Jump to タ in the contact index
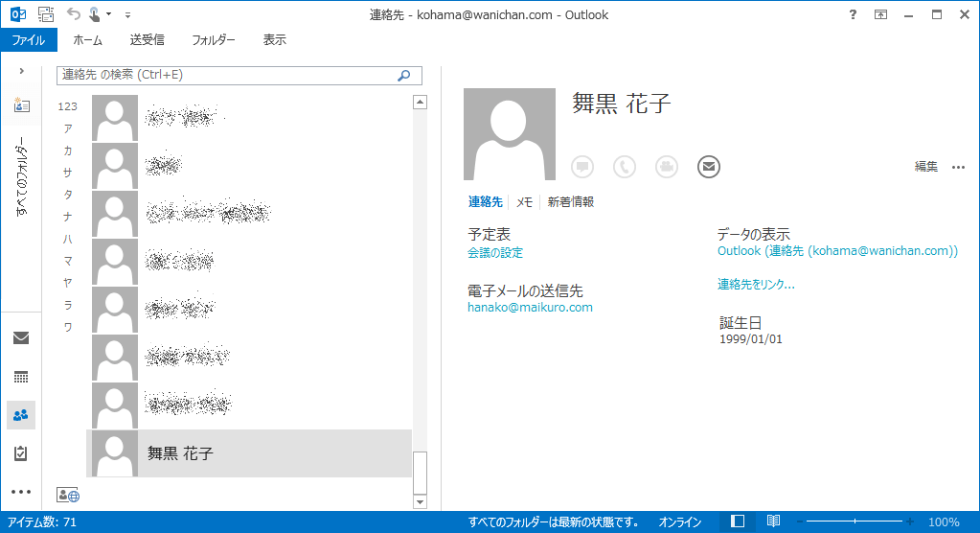Image resolution: width=980 pixels, height=533 pixels. [67, 195]
